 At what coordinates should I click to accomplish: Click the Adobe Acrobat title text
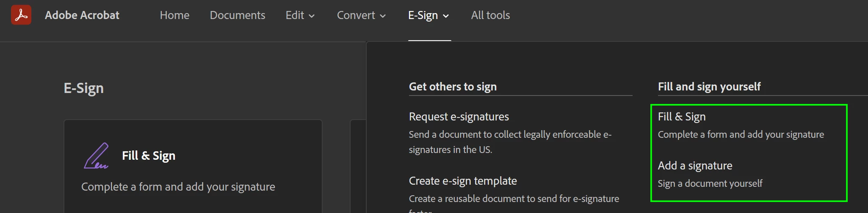[x=82, y=15]
